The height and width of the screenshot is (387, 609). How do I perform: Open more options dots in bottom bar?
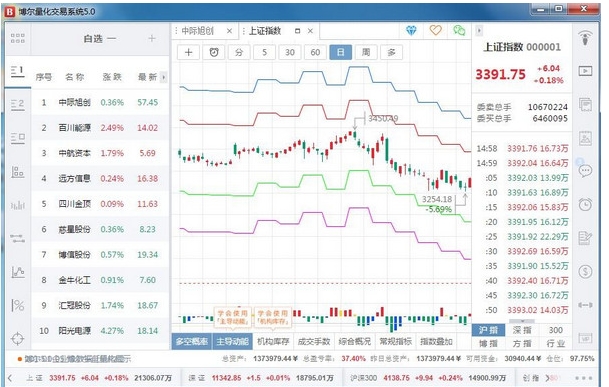[583, 378]
